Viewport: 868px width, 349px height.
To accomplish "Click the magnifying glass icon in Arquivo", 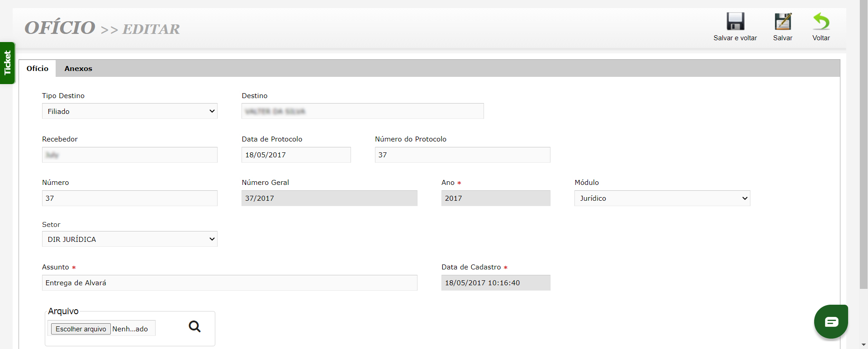I will pyautogui.click(x=194, y=326).
